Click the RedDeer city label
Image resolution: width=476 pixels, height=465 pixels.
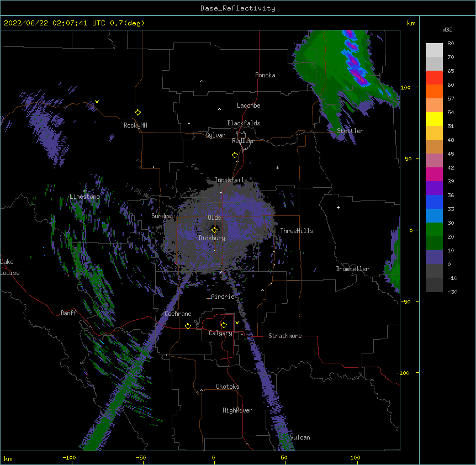(x=243, y=141)
